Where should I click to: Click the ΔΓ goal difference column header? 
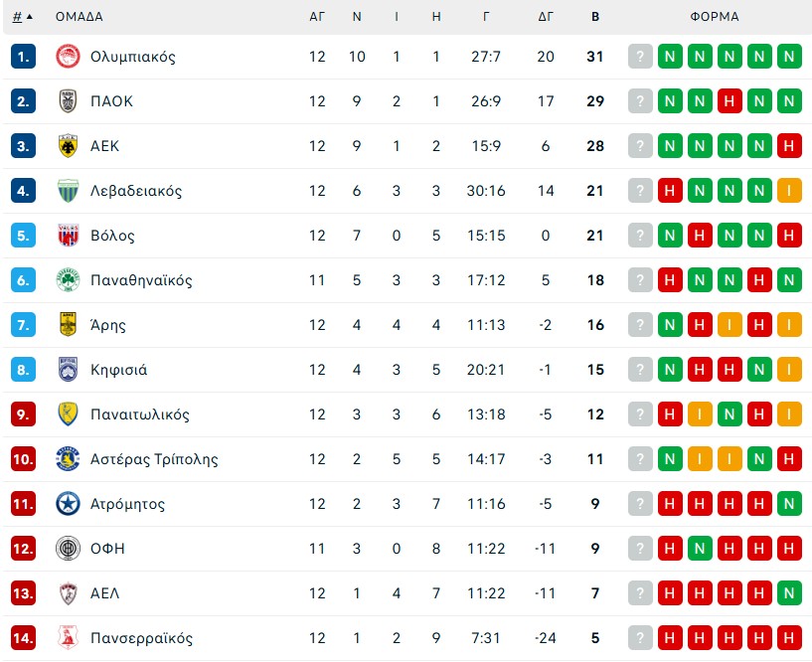[546, 17]
